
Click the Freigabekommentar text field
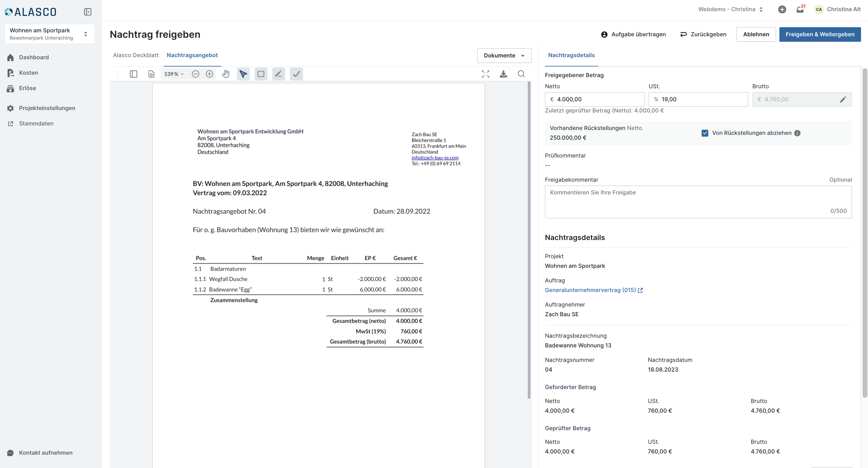pyautogui.click(x=698, y=201)
